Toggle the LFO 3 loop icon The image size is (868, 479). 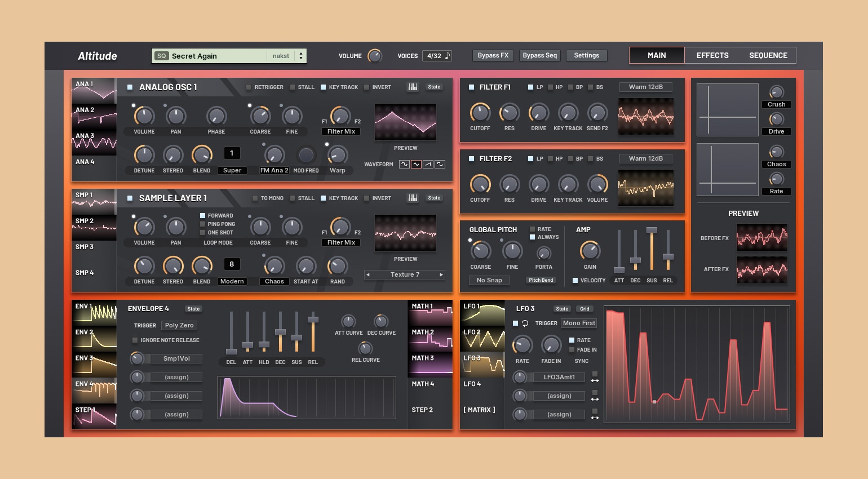[525, 323]
